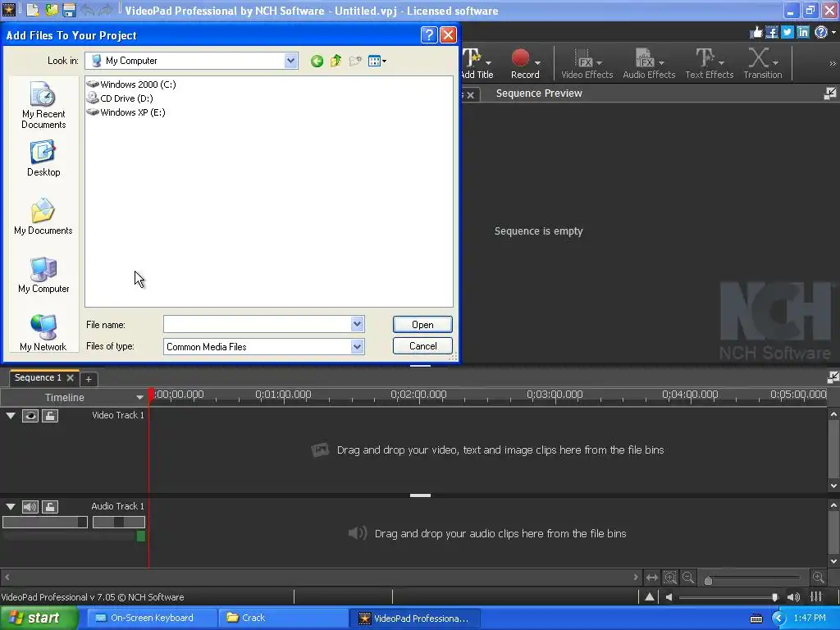Select My Computer in places bar
Screen dimensions: 840x630
43,275
